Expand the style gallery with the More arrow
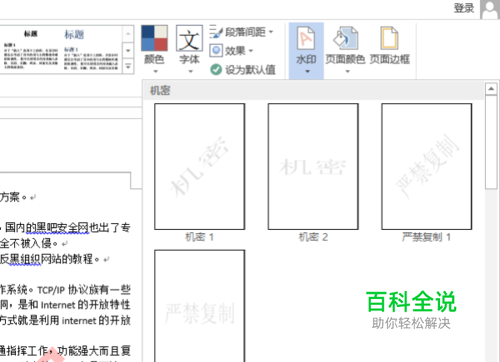 pyautogui.click(x=128, y=67)
